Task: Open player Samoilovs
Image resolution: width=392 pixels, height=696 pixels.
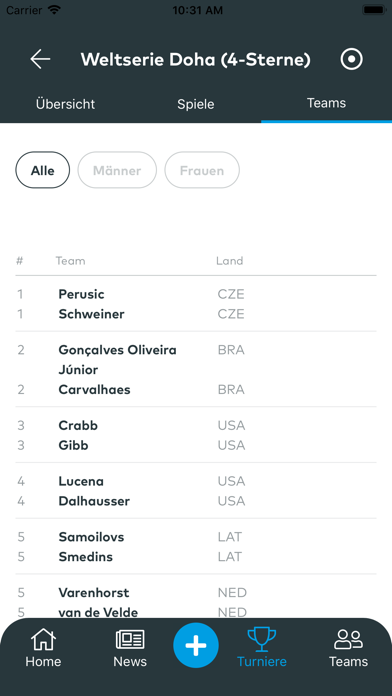Action: point(91,537)
